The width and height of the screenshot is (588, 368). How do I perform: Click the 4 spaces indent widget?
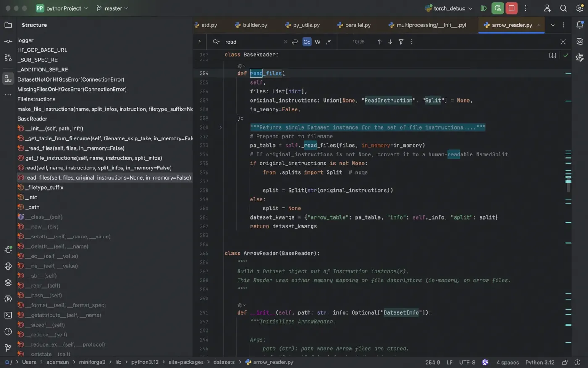pos(507,362)
